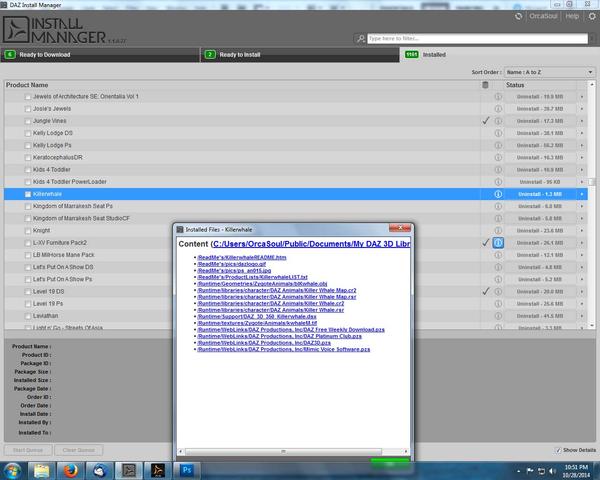This screenshot has width=600, height=480.
Task: Switch to Installed tab
Action: point(499,55)
